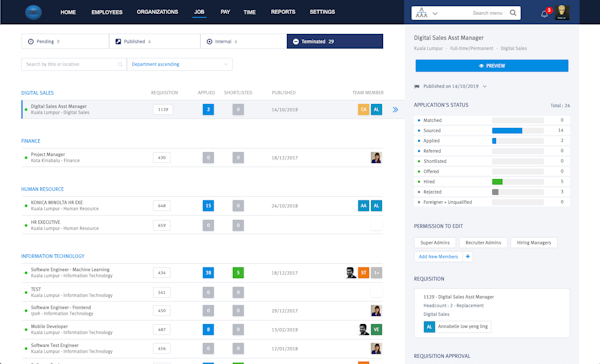
Task: Click the search magnifier icon in top bar
Action: point(513,13)
